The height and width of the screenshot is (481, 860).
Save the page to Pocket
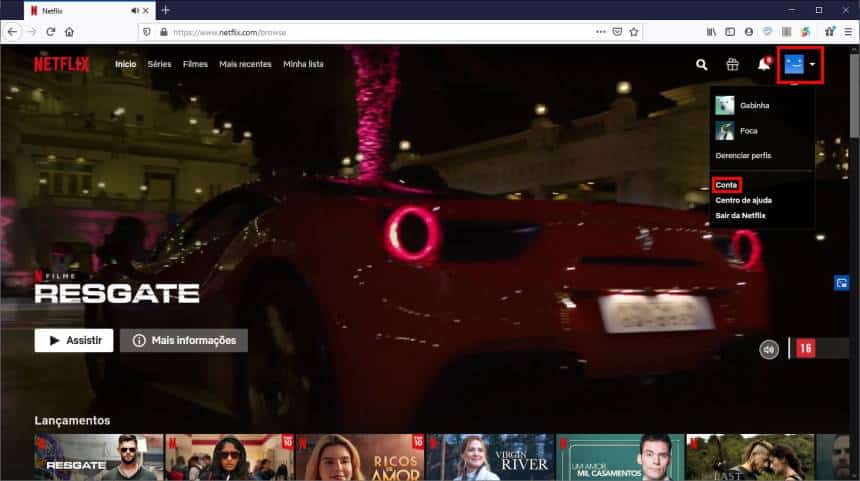click(617, 32)
